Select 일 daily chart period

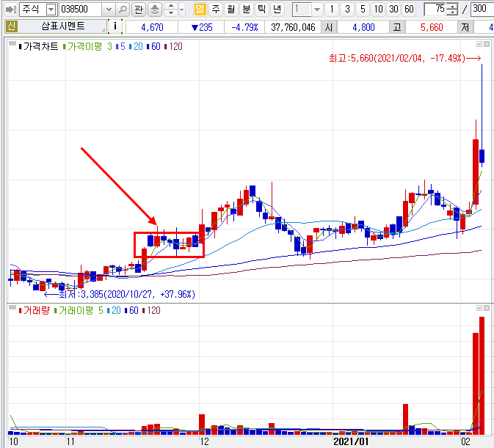click(200, 10)
